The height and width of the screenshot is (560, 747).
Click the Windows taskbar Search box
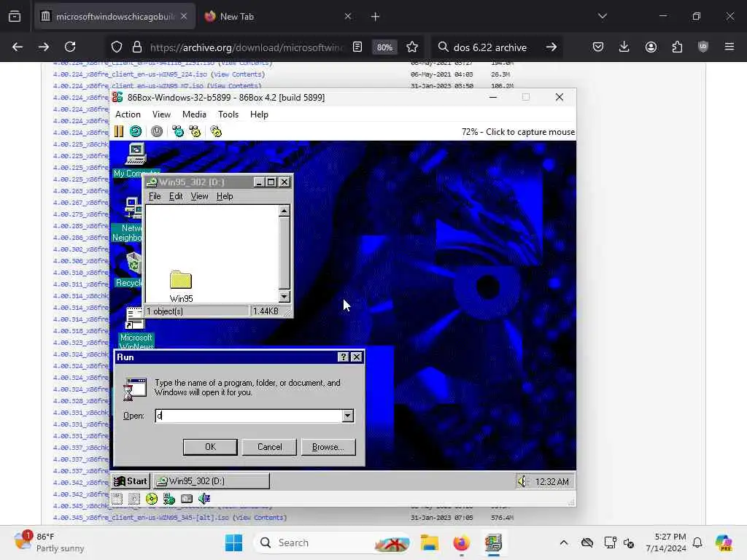pos(332,542)
